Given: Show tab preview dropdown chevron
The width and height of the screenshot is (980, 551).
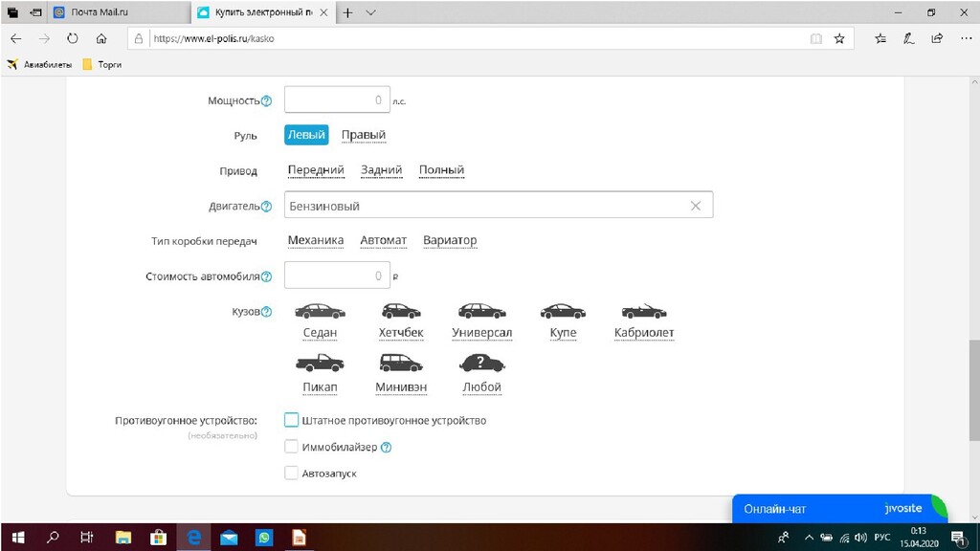Looking at the screenshot, I should [370, 12].
